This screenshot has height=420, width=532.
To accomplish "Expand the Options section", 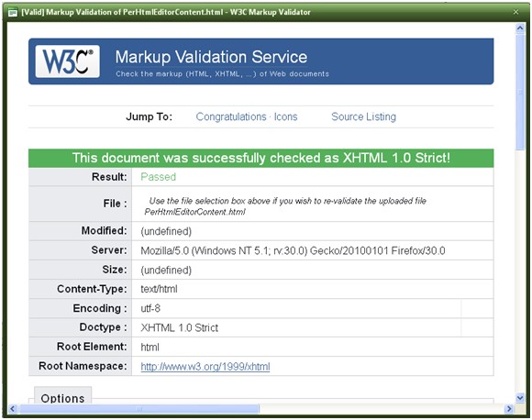I will 62,398.
